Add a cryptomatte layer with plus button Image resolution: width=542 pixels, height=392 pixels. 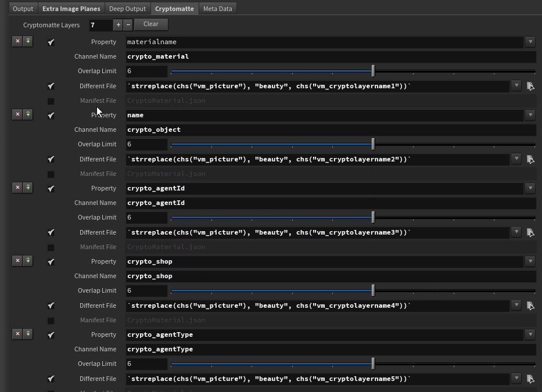coord(118,25)
